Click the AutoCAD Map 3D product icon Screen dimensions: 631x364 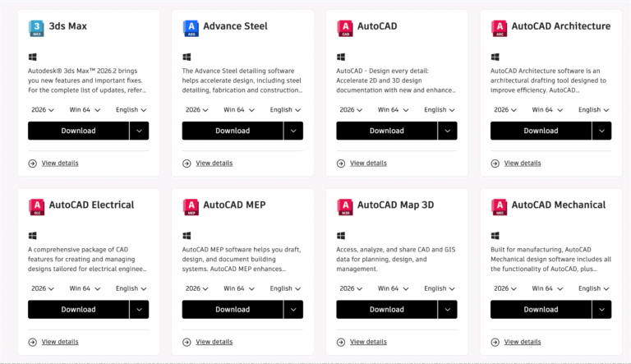coord(345,206)
